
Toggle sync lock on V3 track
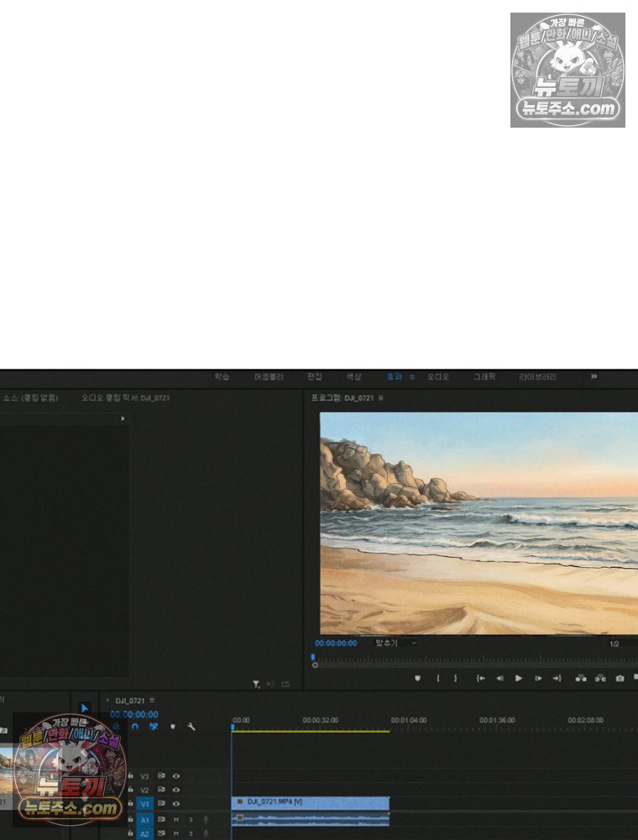click(161, 775)
